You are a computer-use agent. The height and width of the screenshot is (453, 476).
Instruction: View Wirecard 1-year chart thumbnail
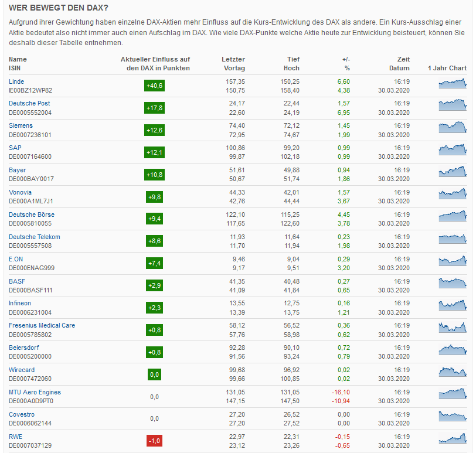453,372
